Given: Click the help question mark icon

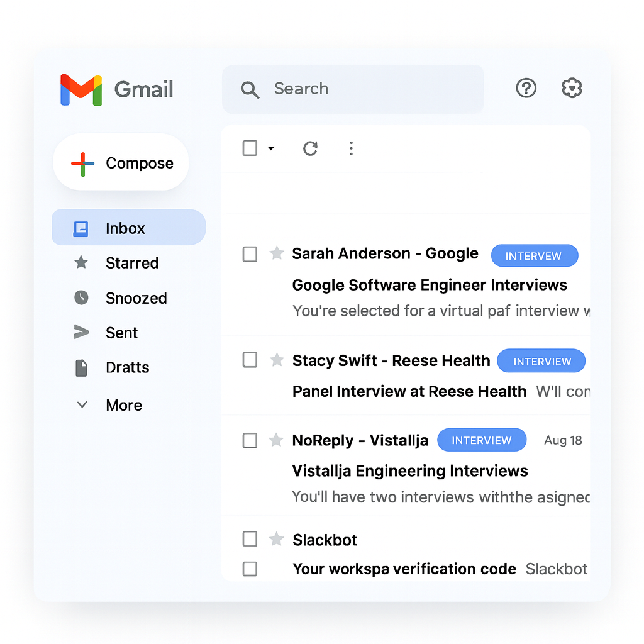Looking at the screenshot, I should point(526,88).
